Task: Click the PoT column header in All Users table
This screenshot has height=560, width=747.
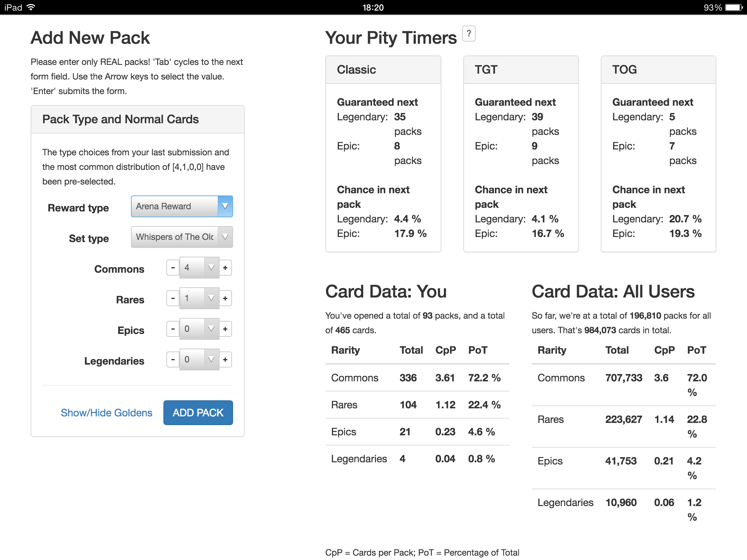Action: pyautogui.click(x=696, y=350)
